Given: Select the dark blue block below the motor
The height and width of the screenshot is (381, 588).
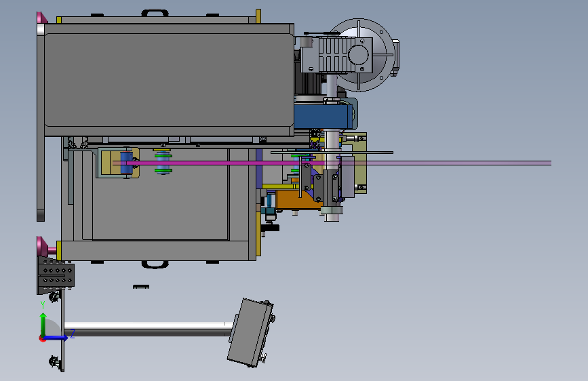Looking at the screenshot, I should coord(324,116).
